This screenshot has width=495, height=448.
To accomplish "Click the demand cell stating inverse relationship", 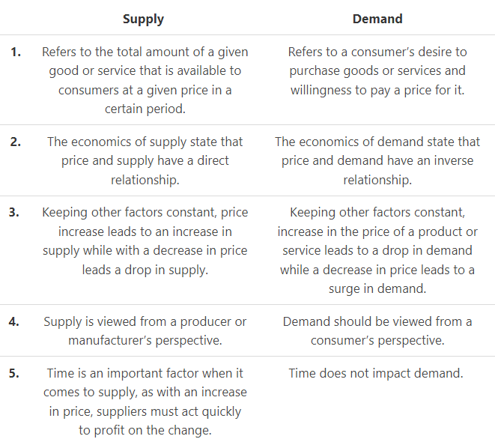I will point(377,160).
